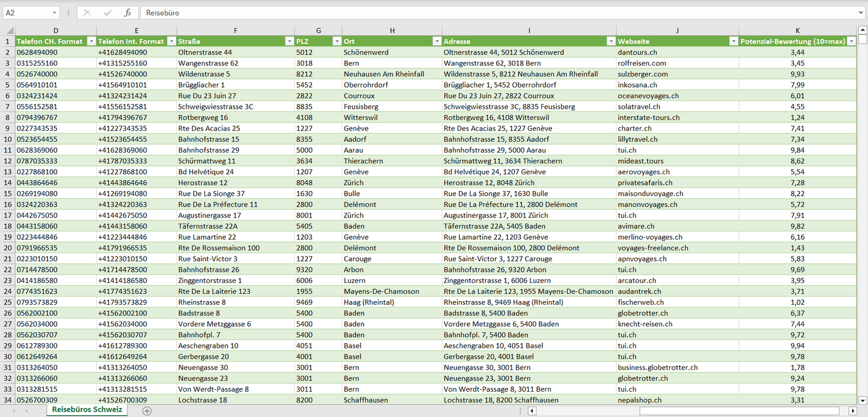
Task: Click the Enter checkmark icon in formula bar
Action: 108,13
